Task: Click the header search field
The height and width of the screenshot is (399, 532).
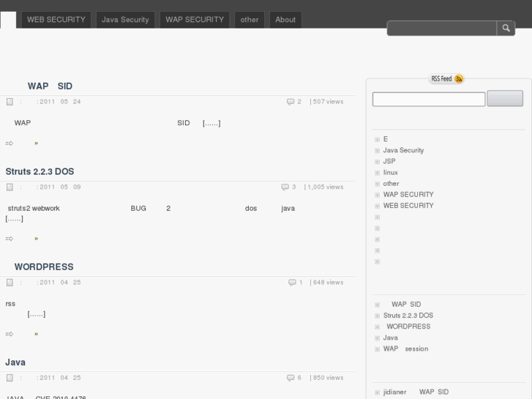Action: (442, 28)
